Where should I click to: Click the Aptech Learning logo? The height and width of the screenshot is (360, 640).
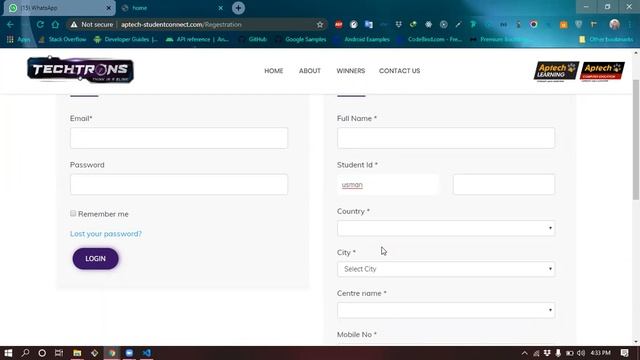pyautogui.click(x=556, y=71)
